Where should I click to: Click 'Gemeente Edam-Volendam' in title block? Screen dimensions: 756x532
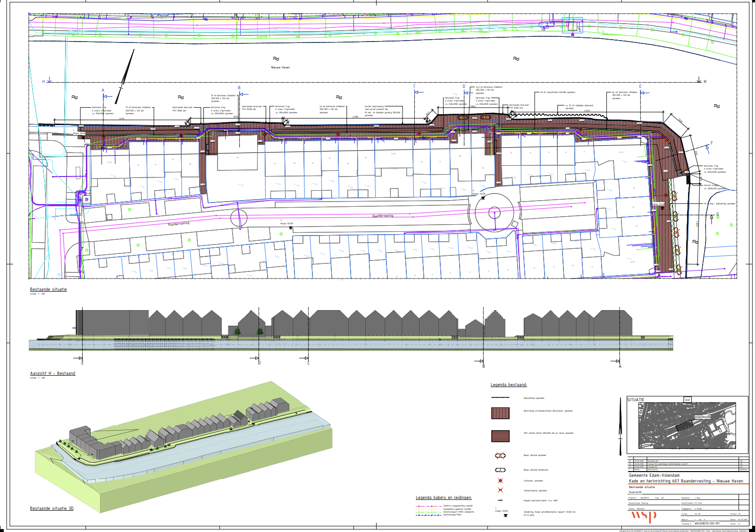[x=655, y=475]
